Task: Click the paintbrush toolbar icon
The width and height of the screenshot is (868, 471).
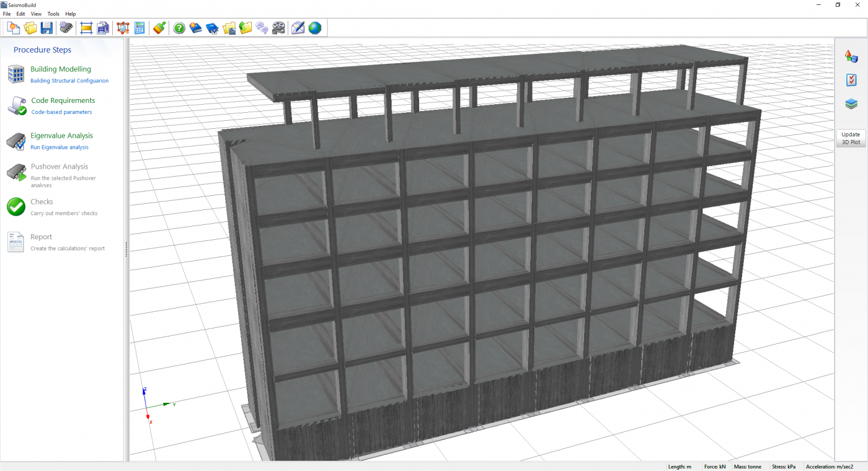Action: click(159, 28)
